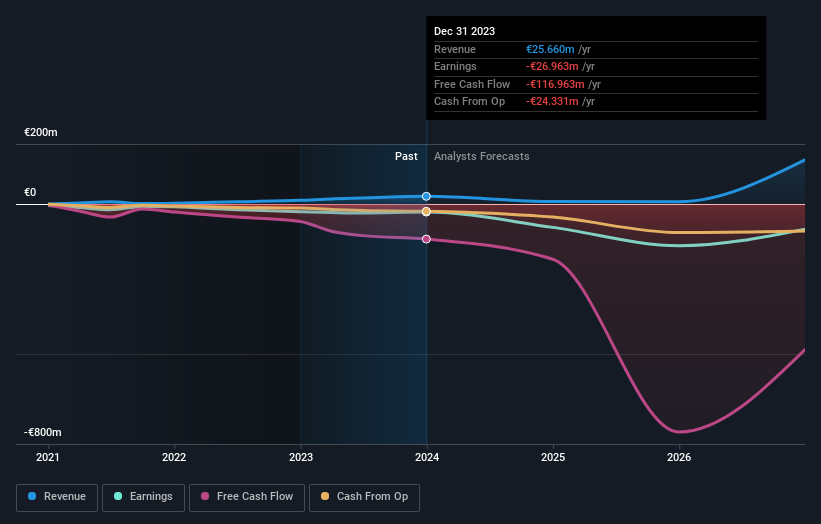Click the 2026 x-axis label
Image resolution: width=821 pixels, height=524 pixels.
coord(679,458)
